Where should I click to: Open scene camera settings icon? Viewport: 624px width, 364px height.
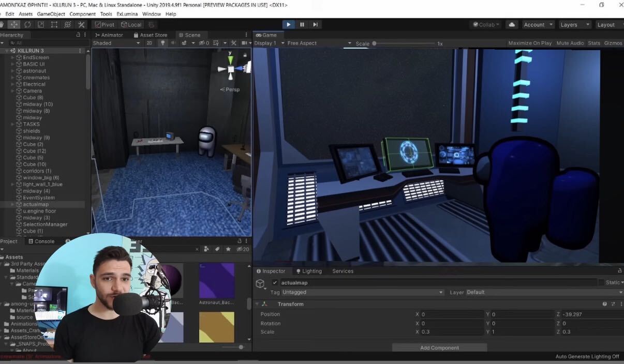245,43
